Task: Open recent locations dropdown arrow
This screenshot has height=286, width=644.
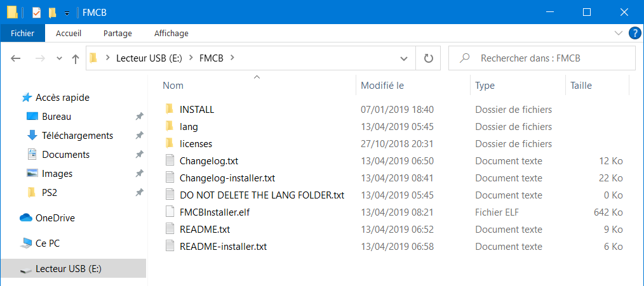Action: click(x=59, y=58)
